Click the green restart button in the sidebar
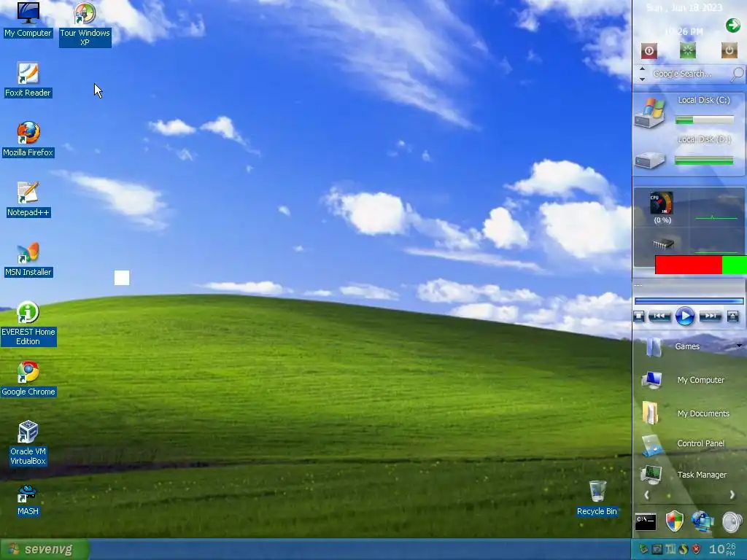This screenshot has height=560, width=747. [687, 50]
